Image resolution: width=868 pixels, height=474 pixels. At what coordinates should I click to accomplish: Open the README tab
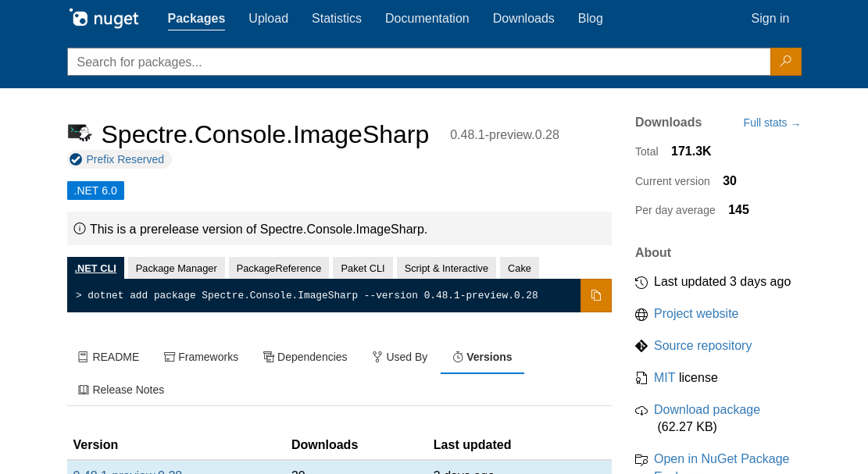(109, 357)
